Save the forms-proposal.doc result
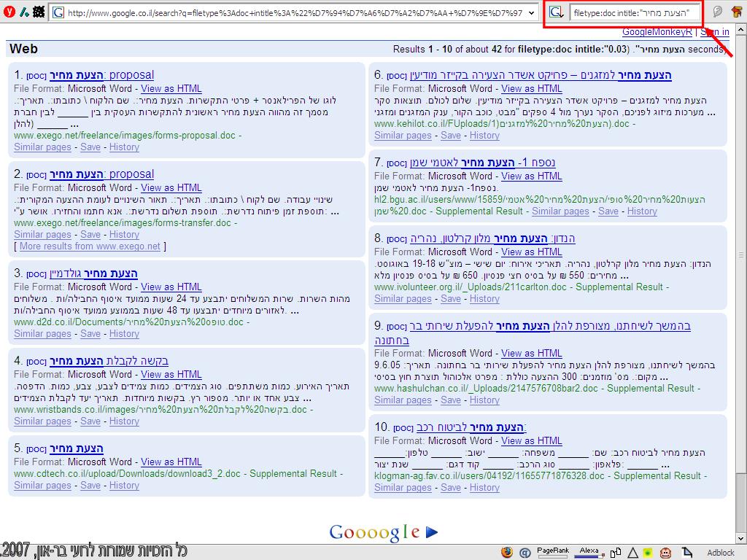The image size is (747, 560). click(x=90, y=147)
